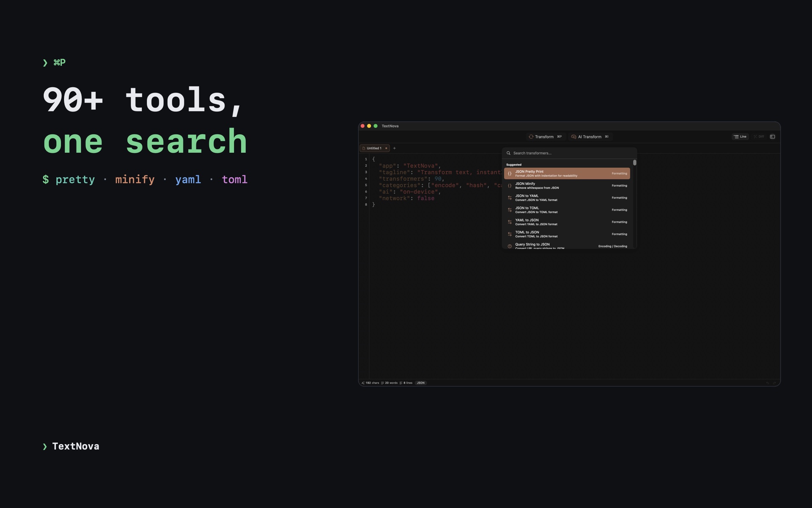This screenshot has height=508, width=812.
Task: Click the "tagline" key in editor
Action: click(395, 172)
